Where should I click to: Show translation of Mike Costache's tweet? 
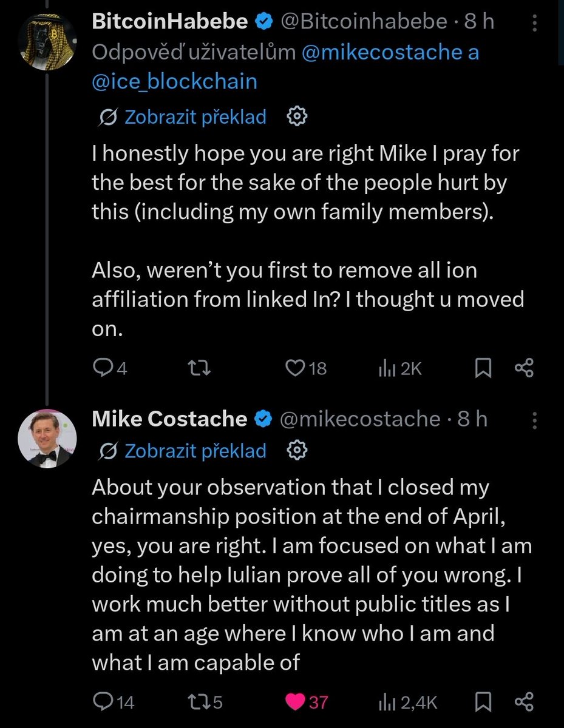click(x=183, y=451)
